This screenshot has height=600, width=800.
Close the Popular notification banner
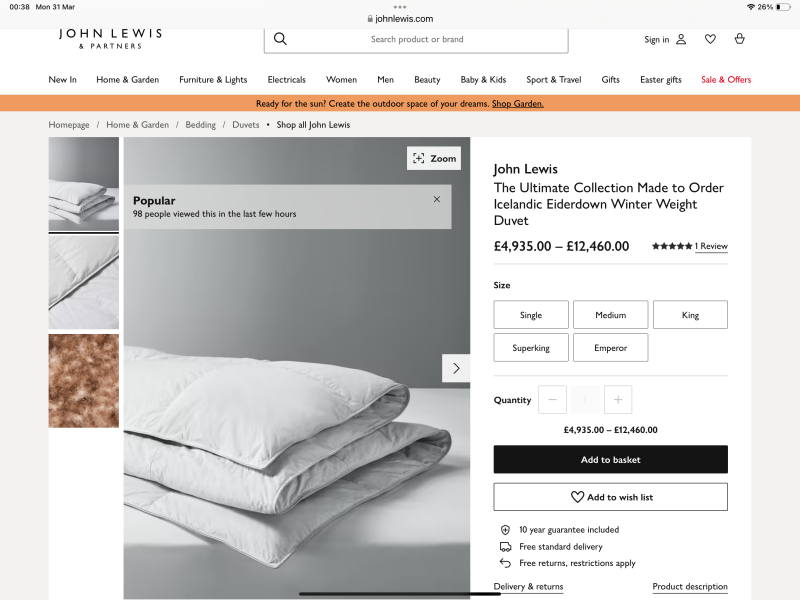pos(437,199)
